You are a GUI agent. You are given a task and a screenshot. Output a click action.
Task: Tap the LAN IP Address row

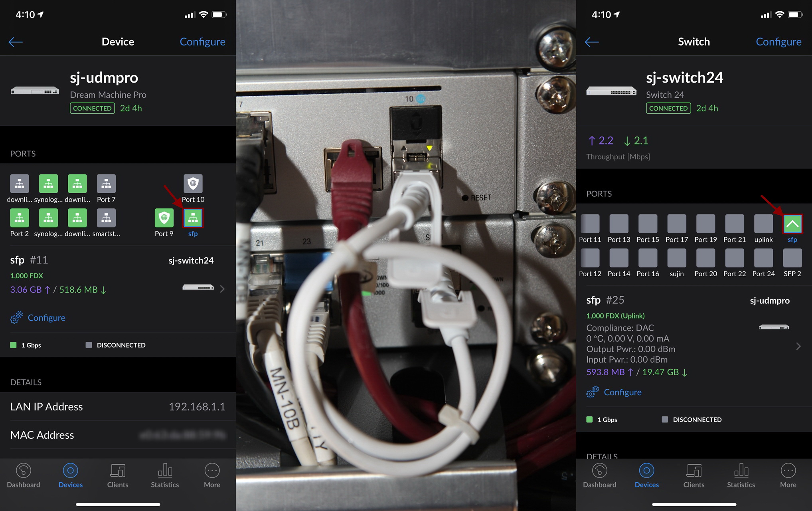[118, 406]
